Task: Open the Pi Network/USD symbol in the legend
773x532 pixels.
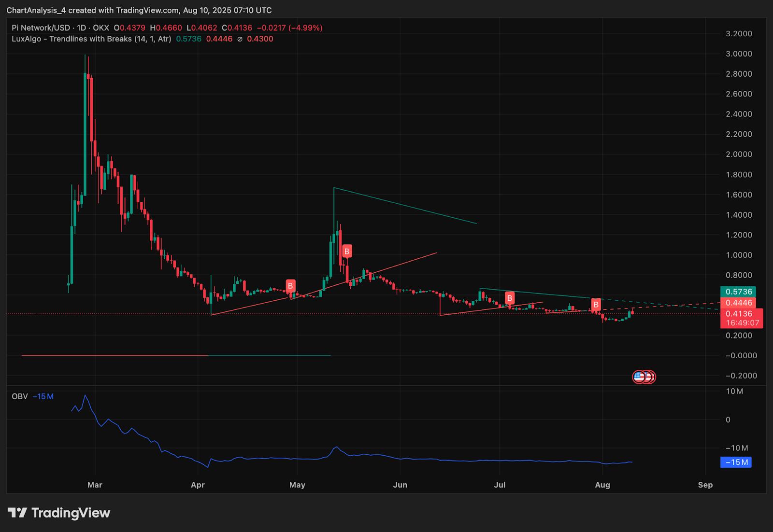Action: (x=41, y=28)
